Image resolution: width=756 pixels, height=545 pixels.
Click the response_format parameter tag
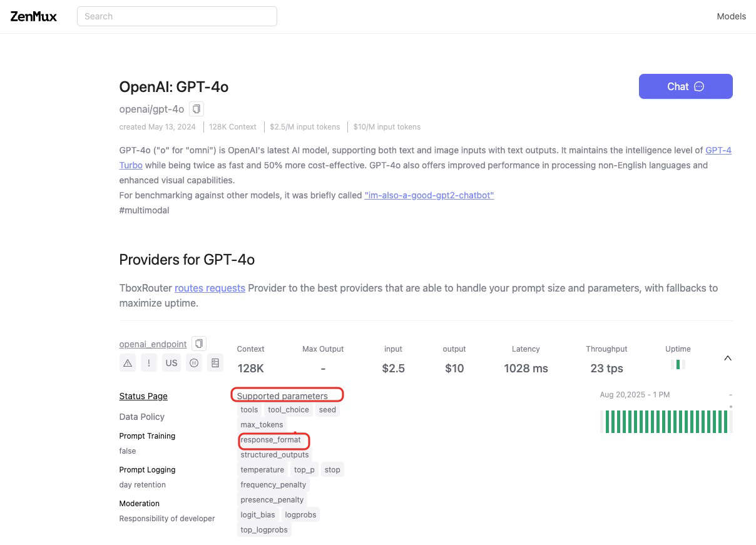[271, 440]
